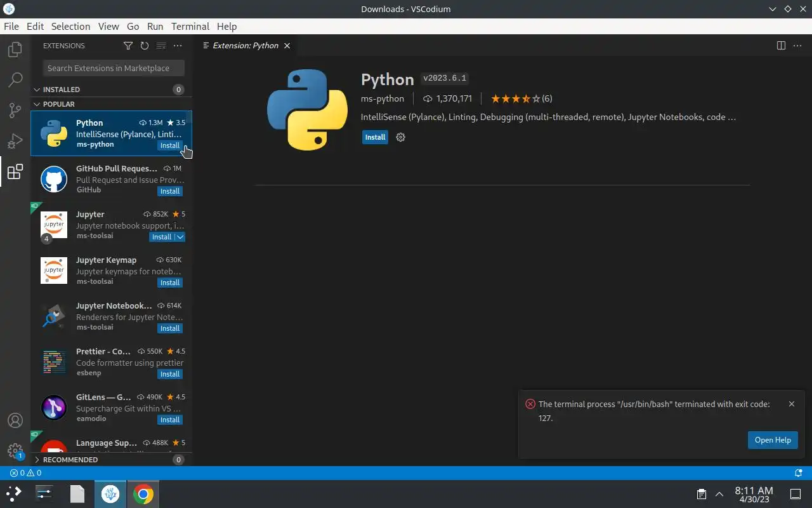Select the Extensions view icon
Viewport: 812px width, 508px height.
pyautogui.click(x=15, y=171)
